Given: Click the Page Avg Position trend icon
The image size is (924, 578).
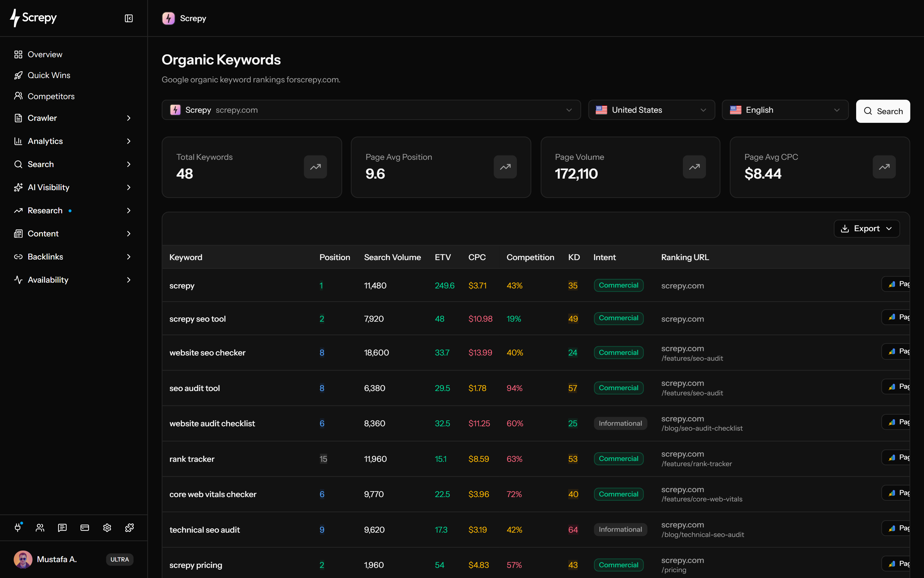Looking at the screenshot, I should pyautogui.click(x=505, y=167).
